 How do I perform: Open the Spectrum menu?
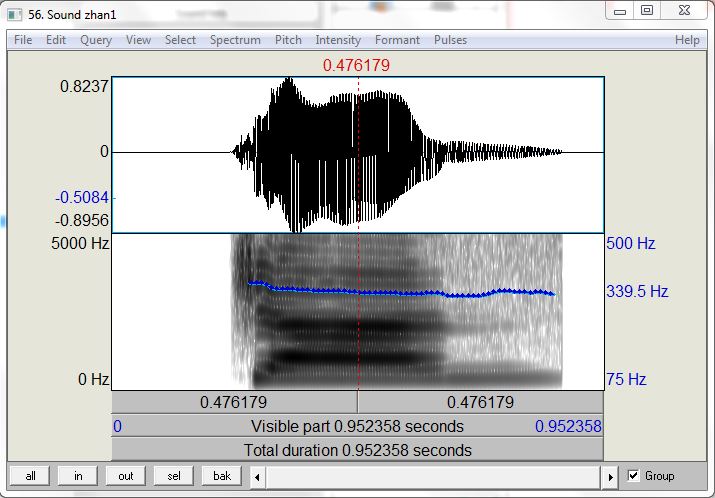coord(235,40)
